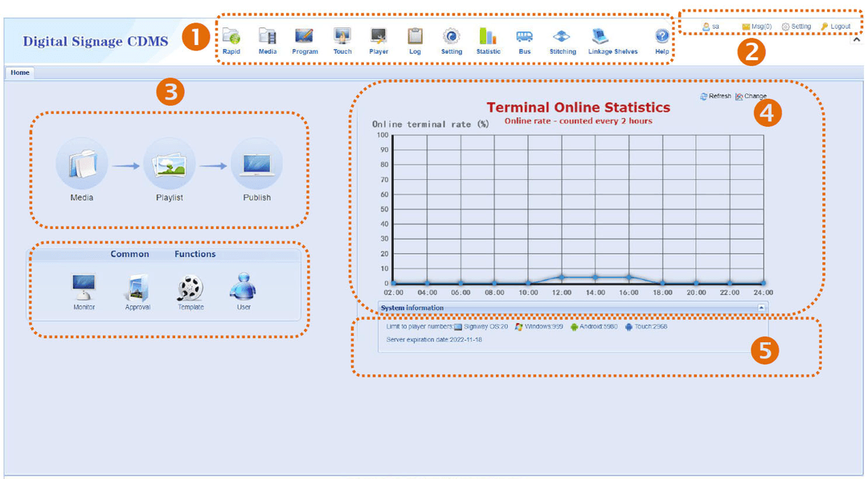
Task: Click the Publish workflow step icon
Action: point(256,165)
